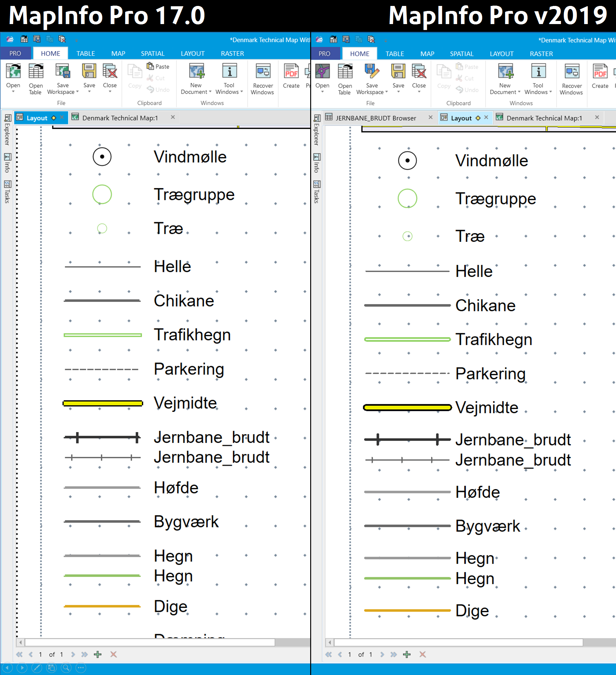Switch to RASTER ribbon tab in right window
This screenshot has width=616, height=675.
point(541,54)
